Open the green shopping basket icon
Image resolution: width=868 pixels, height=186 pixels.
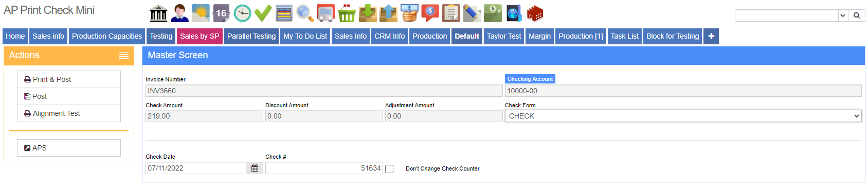pyautogui.click(x=347, y=13)
